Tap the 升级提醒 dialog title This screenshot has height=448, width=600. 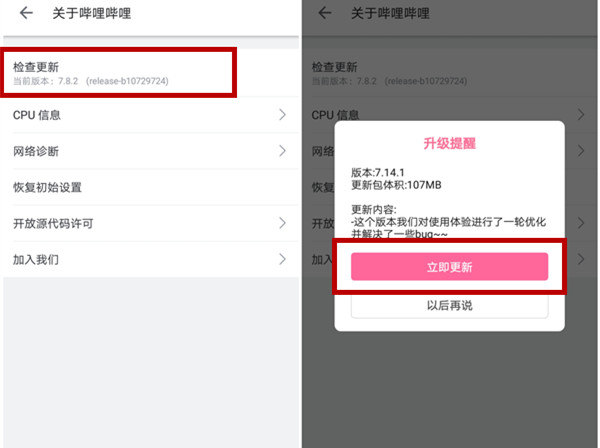click(x=449, y=143)
